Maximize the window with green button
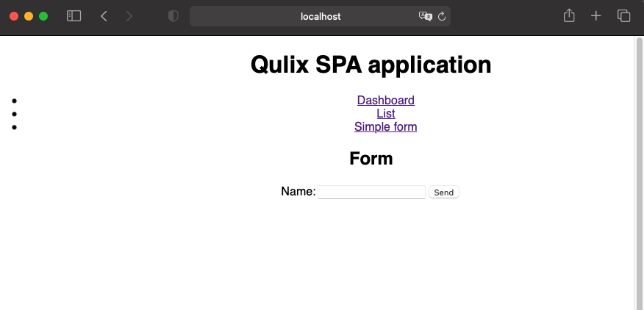The height and width of the screenshot is (310, 644). [x=43, y=16]
